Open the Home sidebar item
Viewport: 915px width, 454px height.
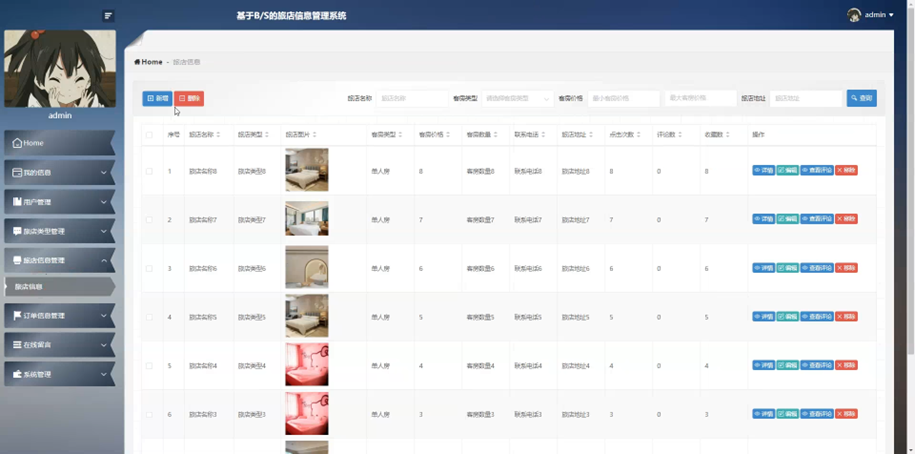tap(59, 143)
